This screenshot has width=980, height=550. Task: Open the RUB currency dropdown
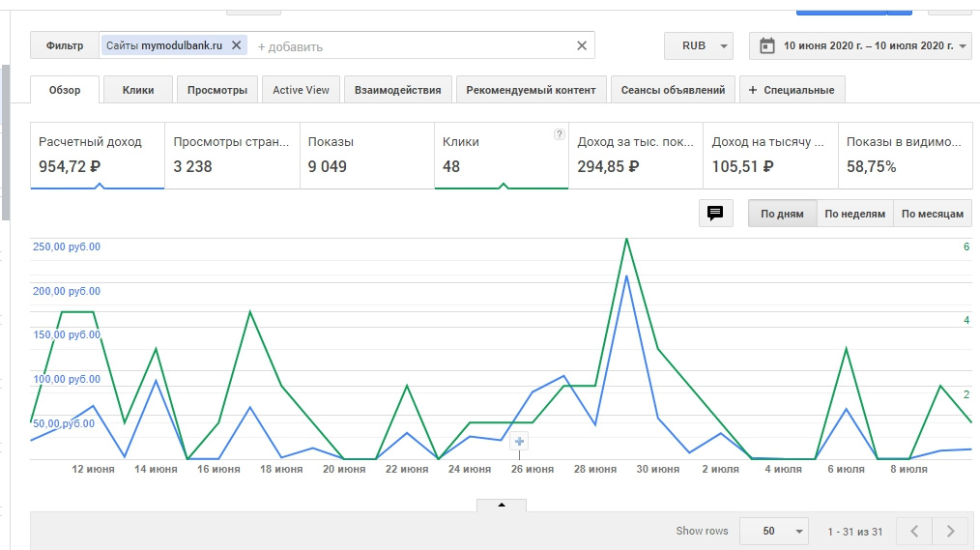(x=699, y=45)
